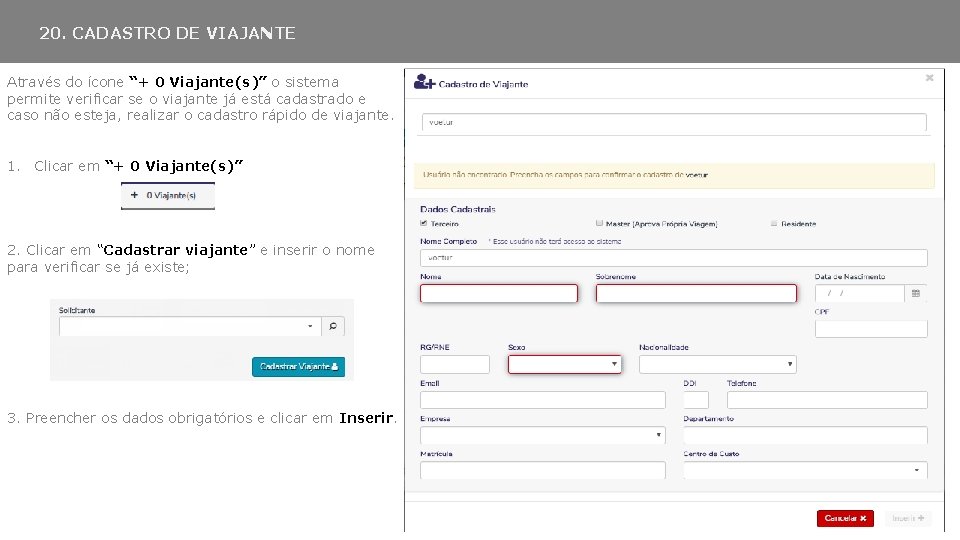Click the '20. CADASTRO DE VIAJANTE' title
The image size is (960, 540).
click(167, 33)
